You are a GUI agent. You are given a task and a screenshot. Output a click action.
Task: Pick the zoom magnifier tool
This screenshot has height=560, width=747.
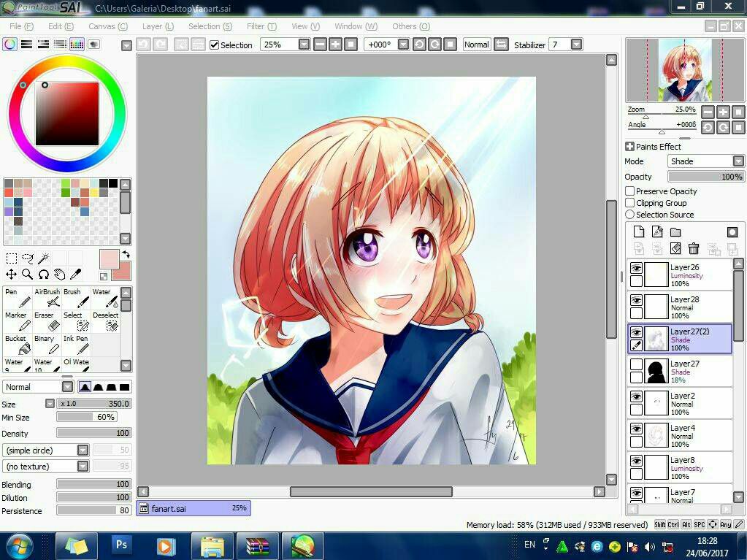[x=28, y=275]
